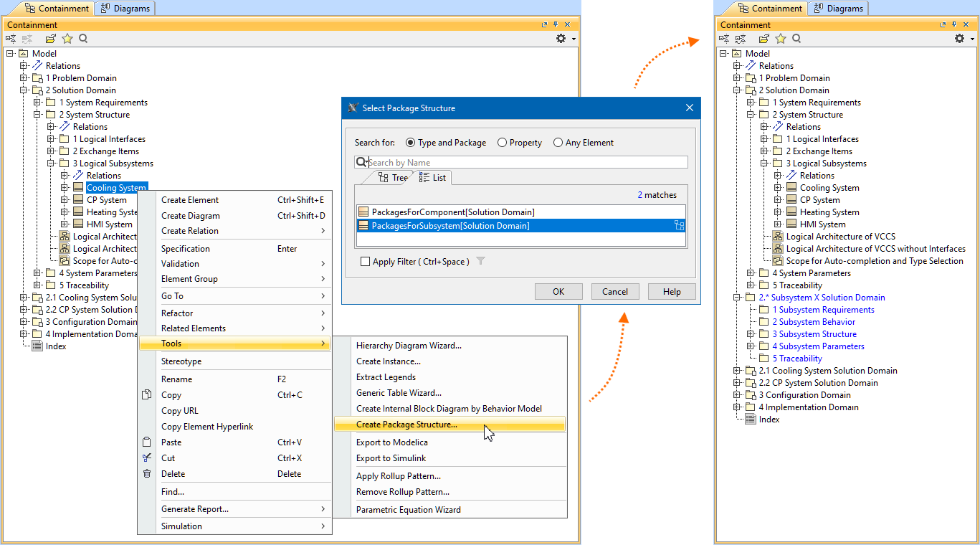
Task: Select PackagesForComponent[Solution Domain] list entry
Action: click(452, 212)
